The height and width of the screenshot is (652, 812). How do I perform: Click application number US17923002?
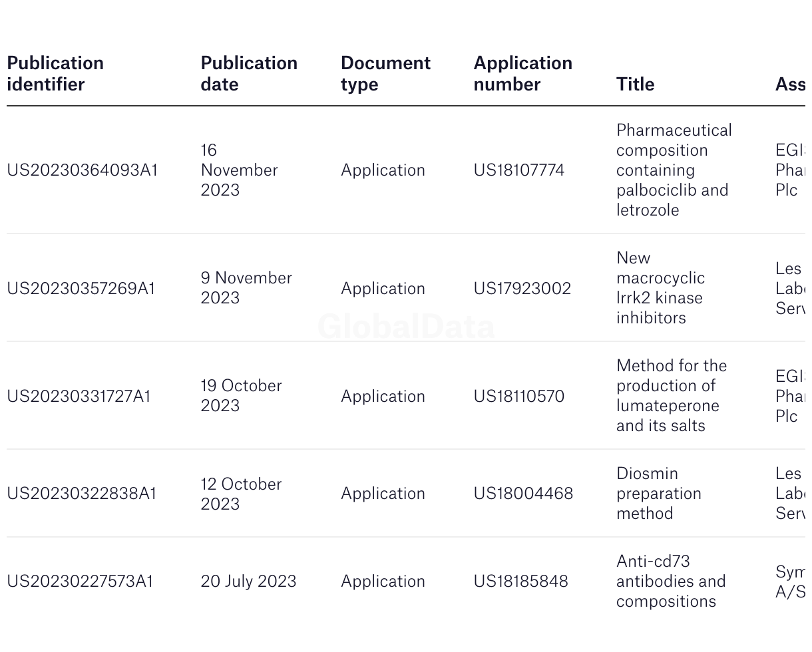point(522,289)
